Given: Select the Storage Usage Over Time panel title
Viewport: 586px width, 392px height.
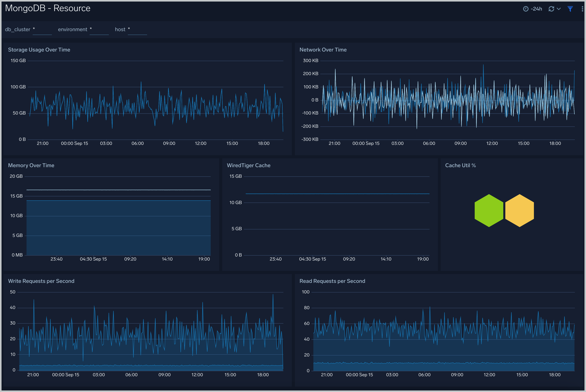Looking at the screenshot, I should [x=39, y=50].
